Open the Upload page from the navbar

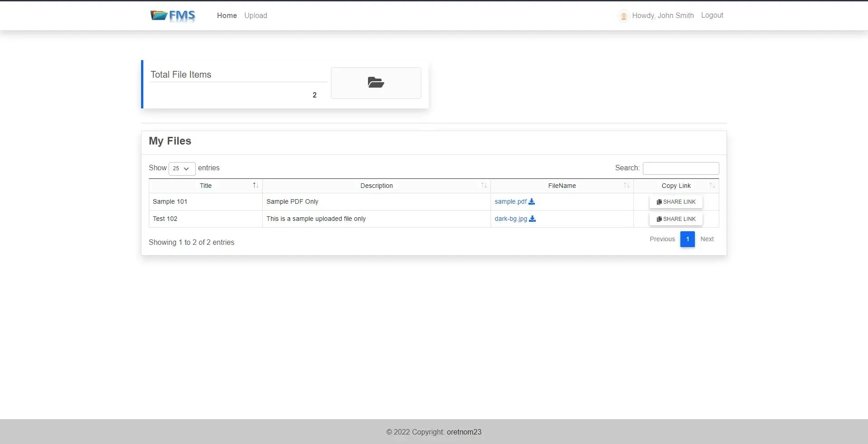click(256, 15)
